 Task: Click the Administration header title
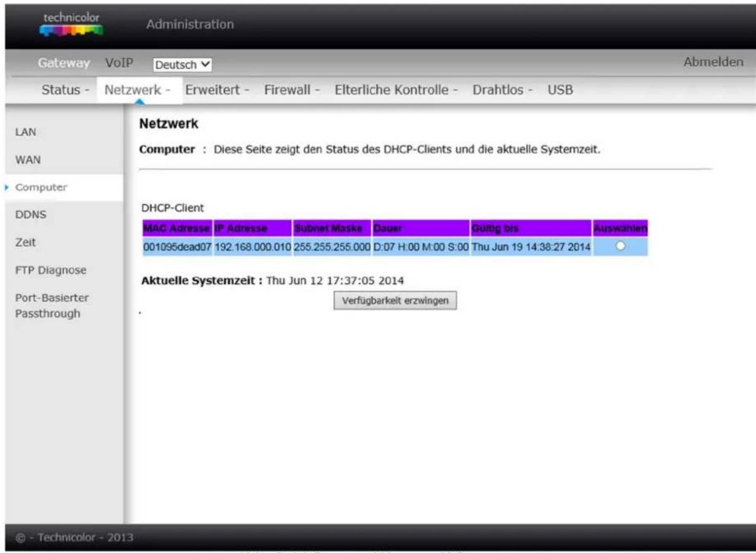(x=190, y=25)
